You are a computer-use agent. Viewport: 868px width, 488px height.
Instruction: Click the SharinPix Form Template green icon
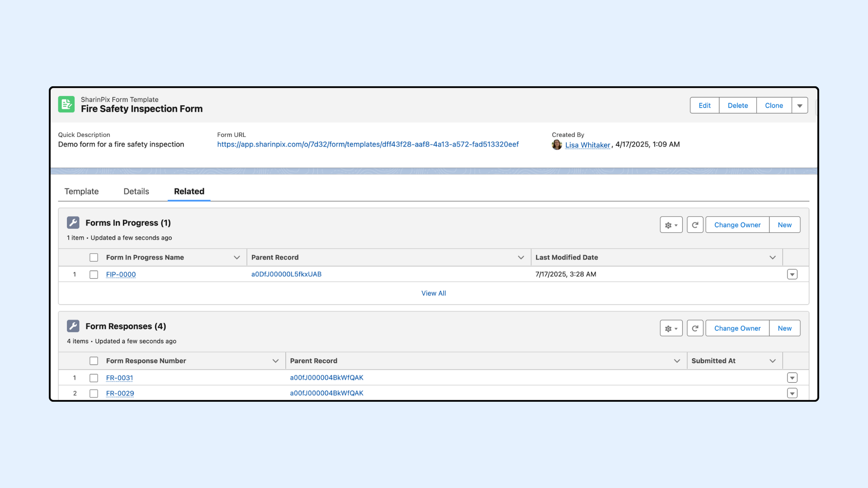pos(66,104)
